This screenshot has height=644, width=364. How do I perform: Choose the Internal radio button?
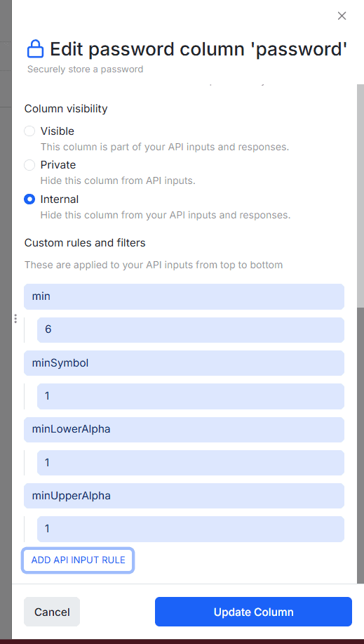29,199
